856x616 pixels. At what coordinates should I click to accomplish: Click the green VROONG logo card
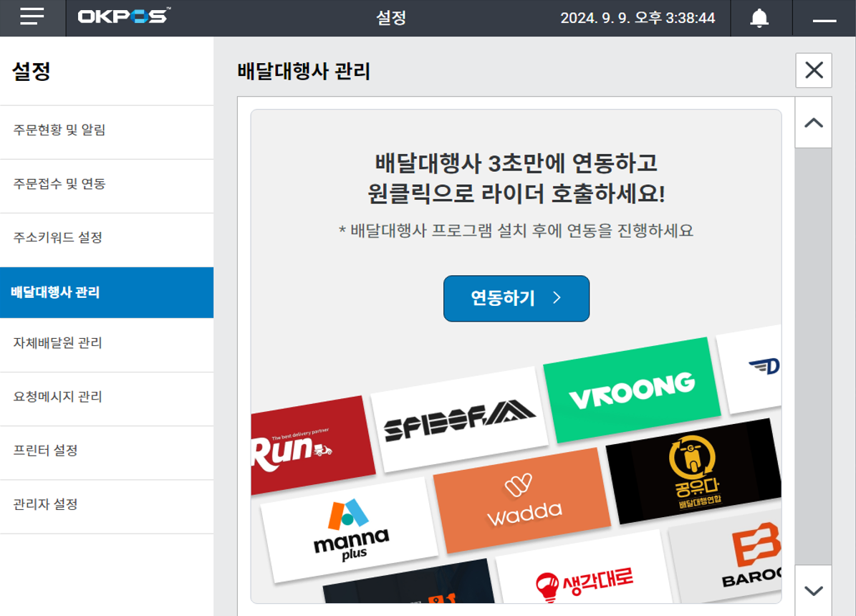[x=630, y=390]
